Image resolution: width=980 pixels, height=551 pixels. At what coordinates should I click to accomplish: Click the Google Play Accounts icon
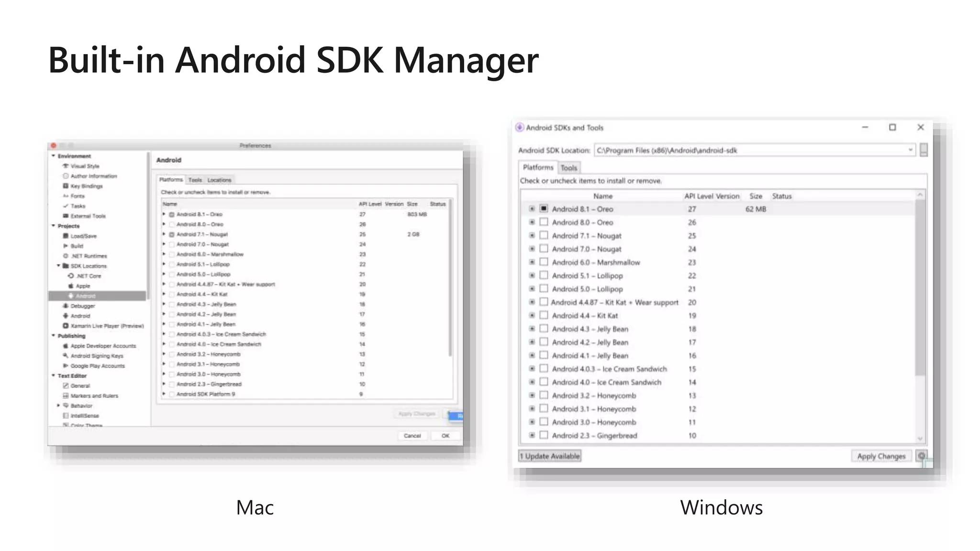click(x=66, y=365)
